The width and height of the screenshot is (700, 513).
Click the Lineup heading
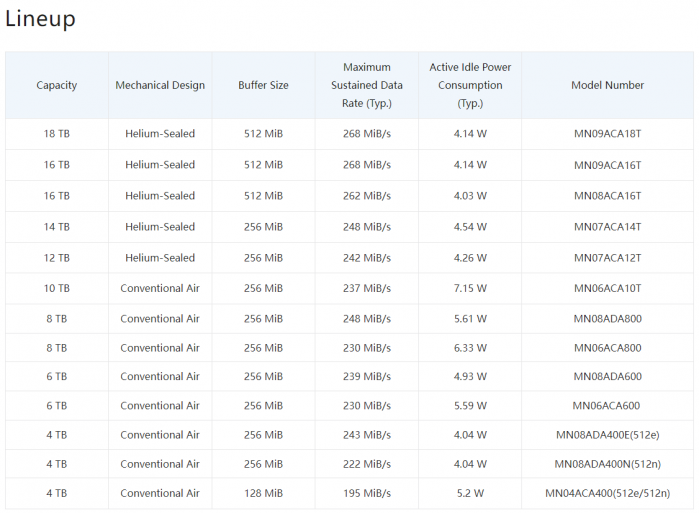click(x=40, y=19)
